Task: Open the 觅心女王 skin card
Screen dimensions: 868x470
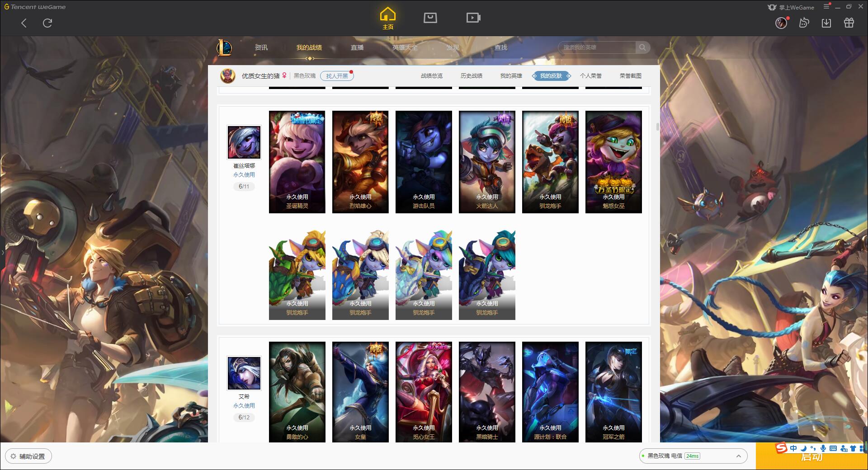Action: click(x=424, y=392)
